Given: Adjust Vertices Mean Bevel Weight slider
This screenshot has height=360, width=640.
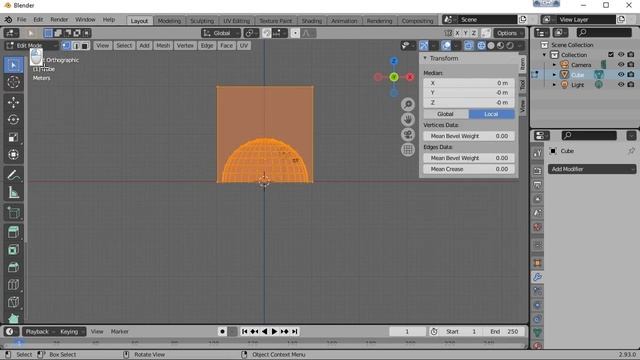Looking at the screenshot, I should pos(469,136).
